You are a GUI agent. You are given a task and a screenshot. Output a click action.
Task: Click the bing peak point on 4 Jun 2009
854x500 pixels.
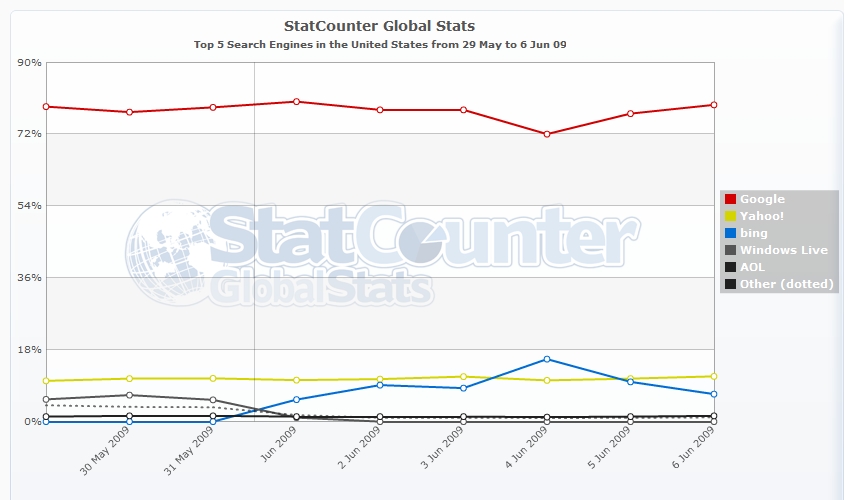pos(546,359)
